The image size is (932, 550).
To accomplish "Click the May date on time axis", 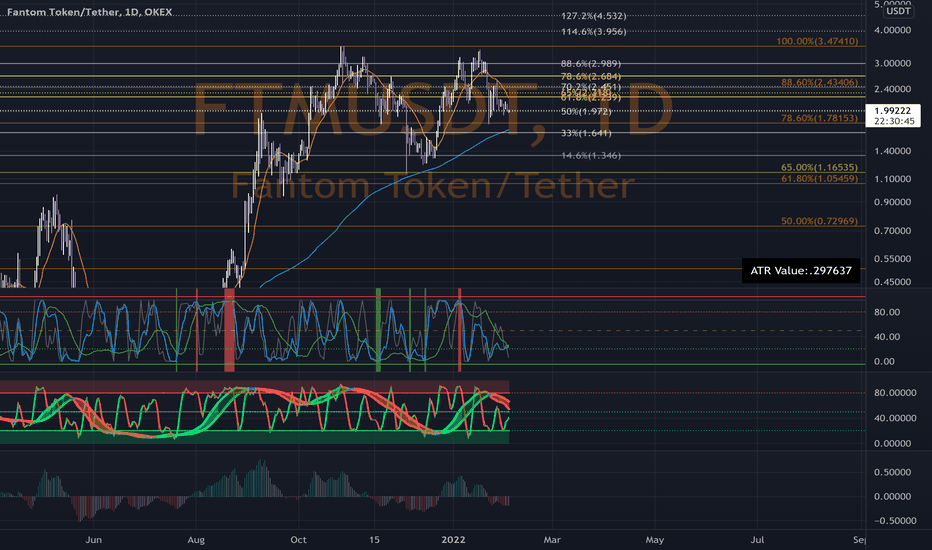I will point(654,540).
